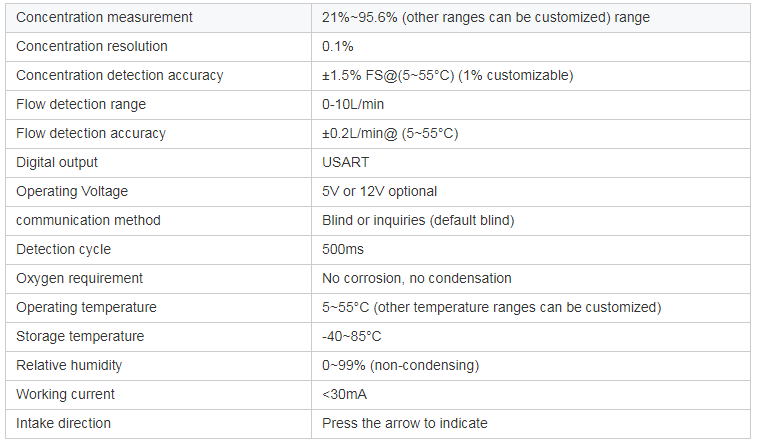Image resolution: width=757 pixels, height=443 pixels.
Task: Select the 0.1% resolution value
Action: (338, 47)
